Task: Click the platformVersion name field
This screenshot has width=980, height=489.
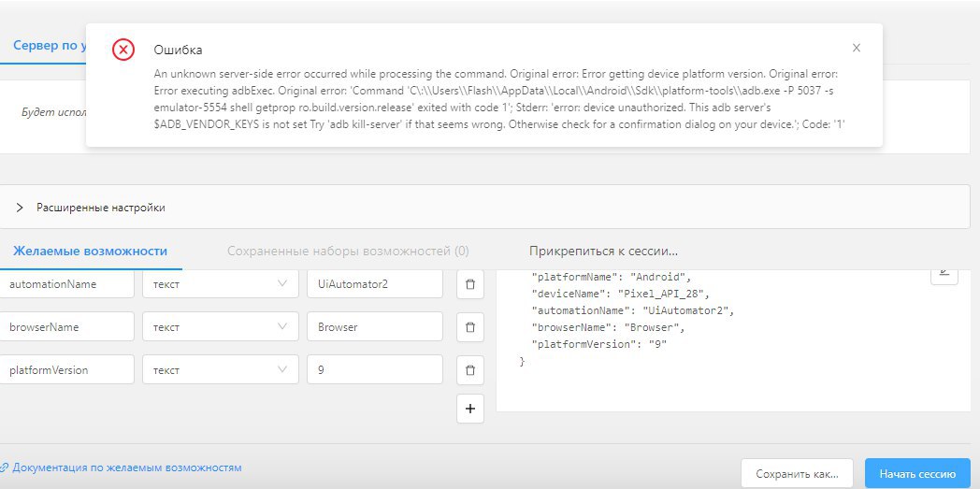Action: pos(67,369)
